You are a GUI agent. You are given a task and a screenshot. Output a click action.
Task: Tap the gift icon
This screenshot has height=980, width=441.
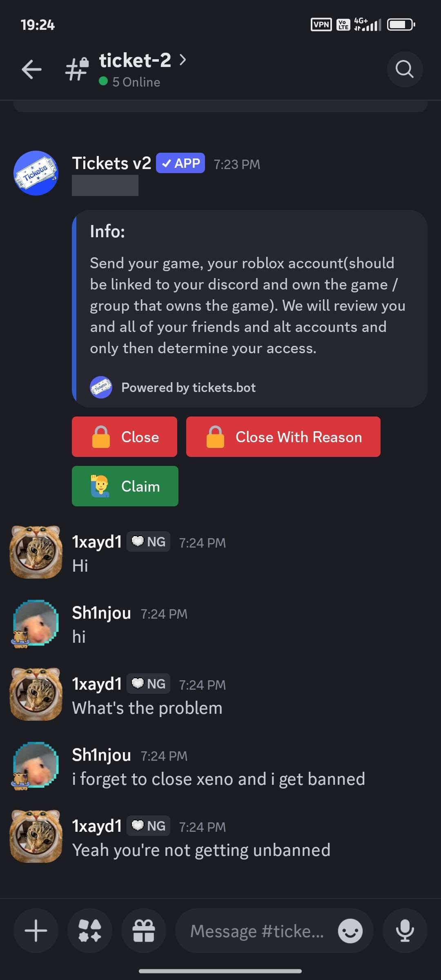[x=144, y=931]
